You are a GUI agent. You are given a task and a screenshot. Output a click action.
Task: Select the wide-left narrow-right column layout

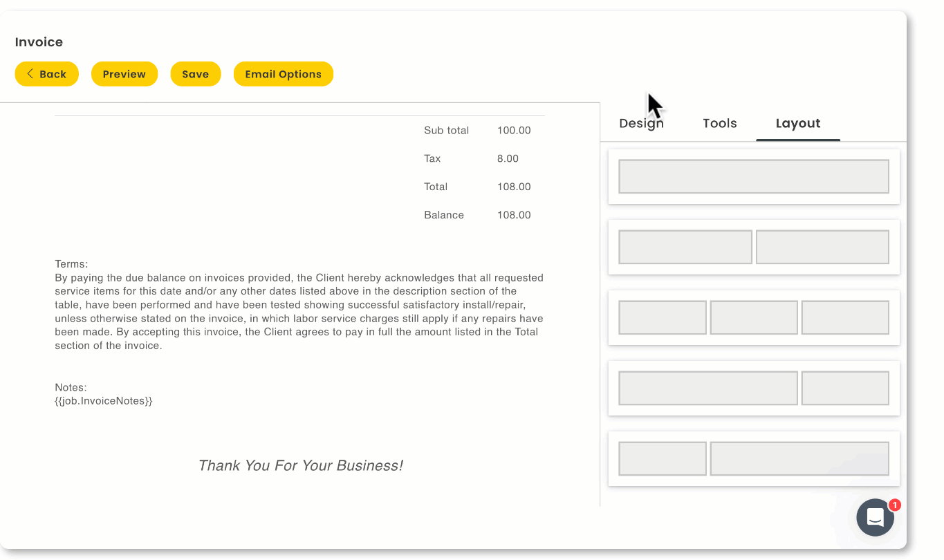(753, 388)
